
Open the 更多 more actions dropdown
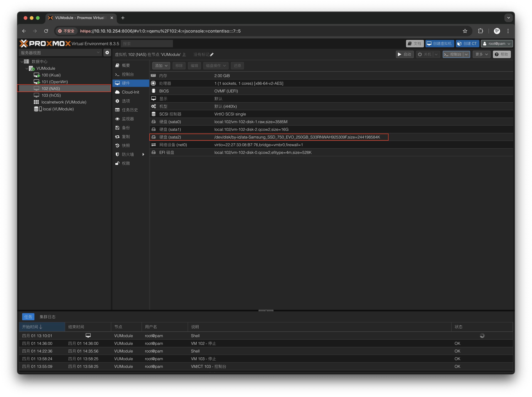(481, 54)
